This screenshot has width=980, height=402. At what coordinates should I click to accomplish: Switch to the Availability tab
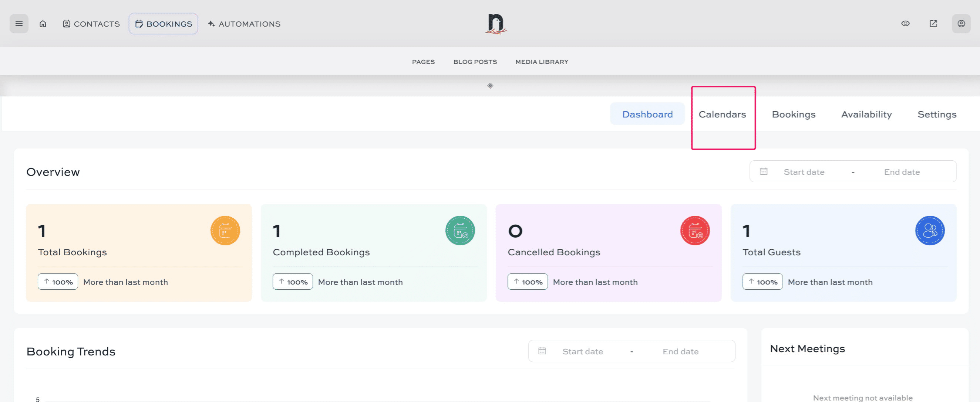tap(866, 114)
